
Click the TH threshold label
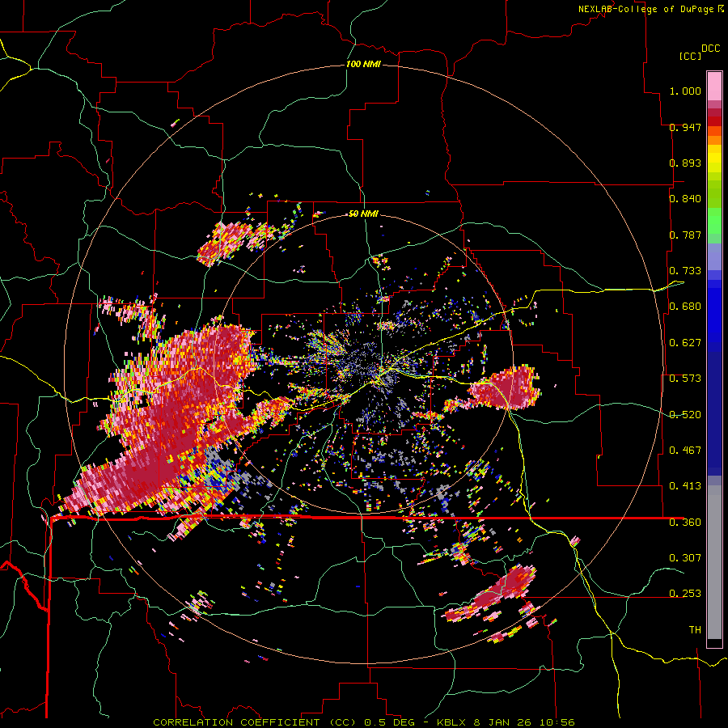pyautogui.click(x=695, y=630)
